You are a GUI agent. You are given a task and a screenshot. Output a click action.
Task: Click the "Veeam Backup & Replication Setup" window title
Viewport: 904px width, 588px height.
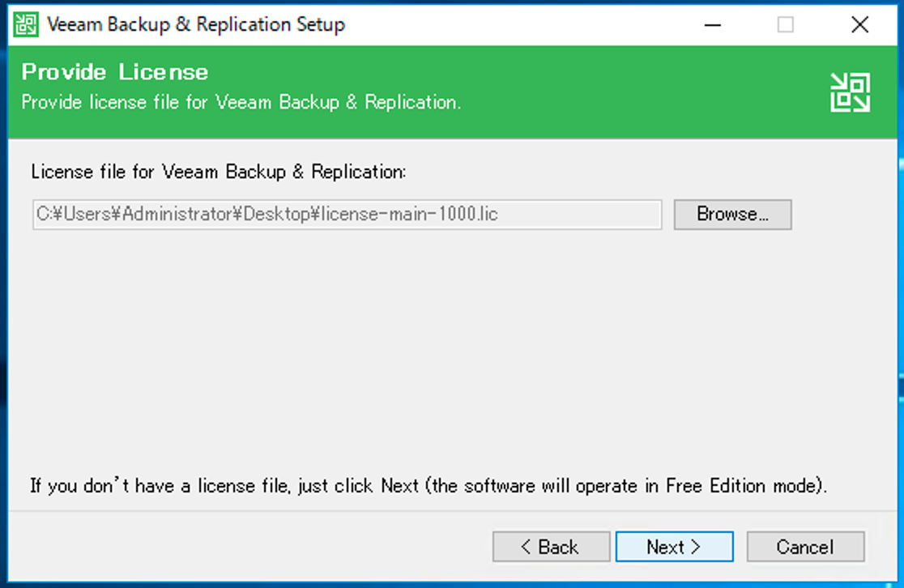click(196, 24)
